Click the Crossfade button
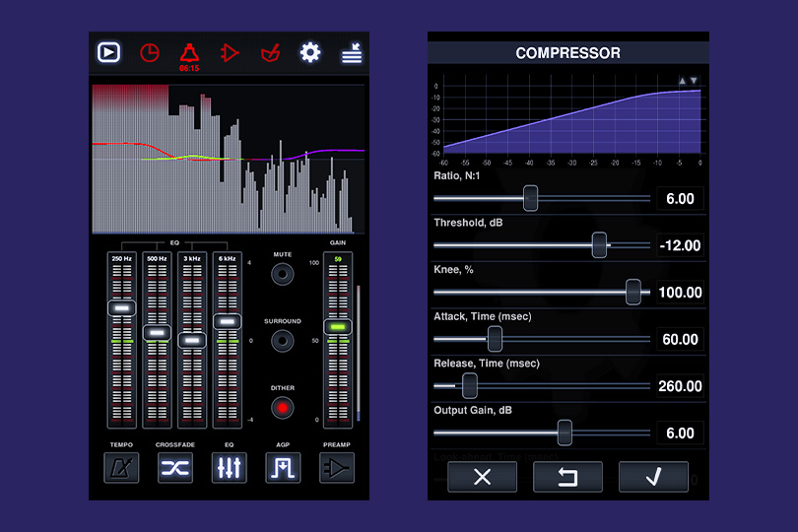This screenshot has height=532, width=798. click(175, 468)
